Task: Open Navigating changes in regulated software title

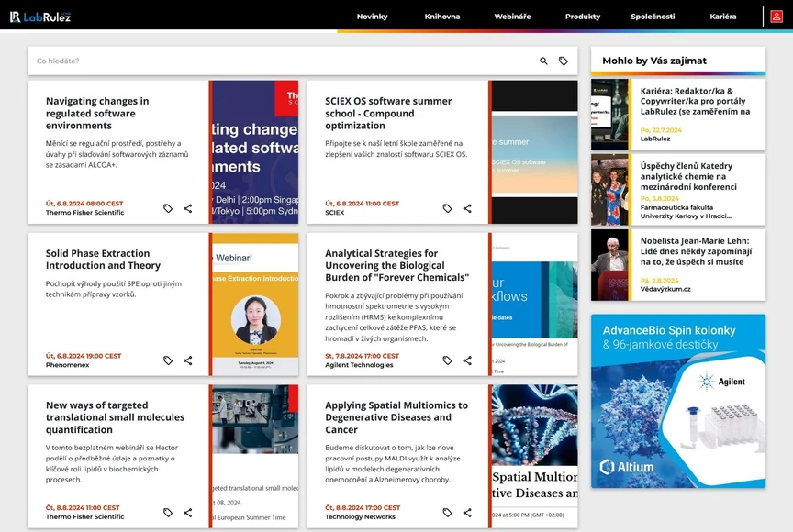Action: 97,113
